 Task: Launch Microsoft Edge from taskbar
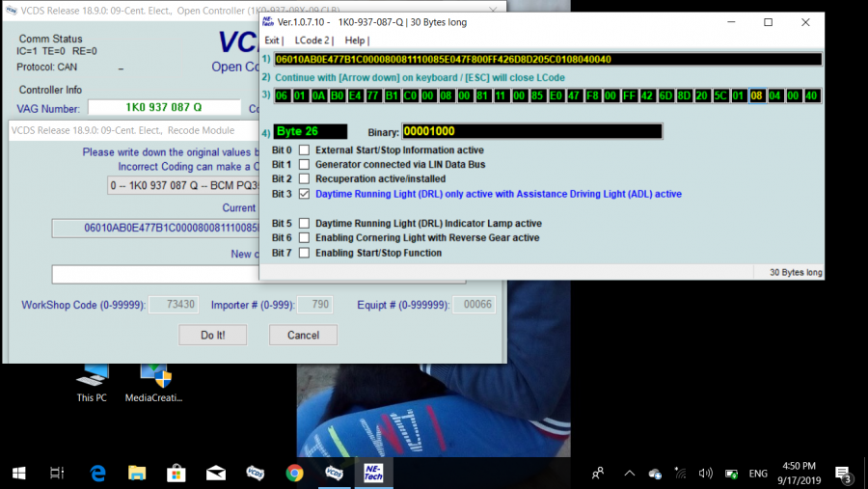point(97,474)
